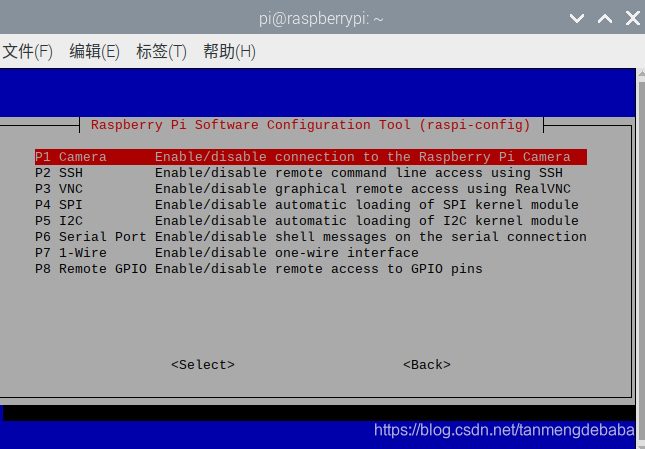Maximize the terminal window with up chevron
645x449 pixels.
(604, 19)
